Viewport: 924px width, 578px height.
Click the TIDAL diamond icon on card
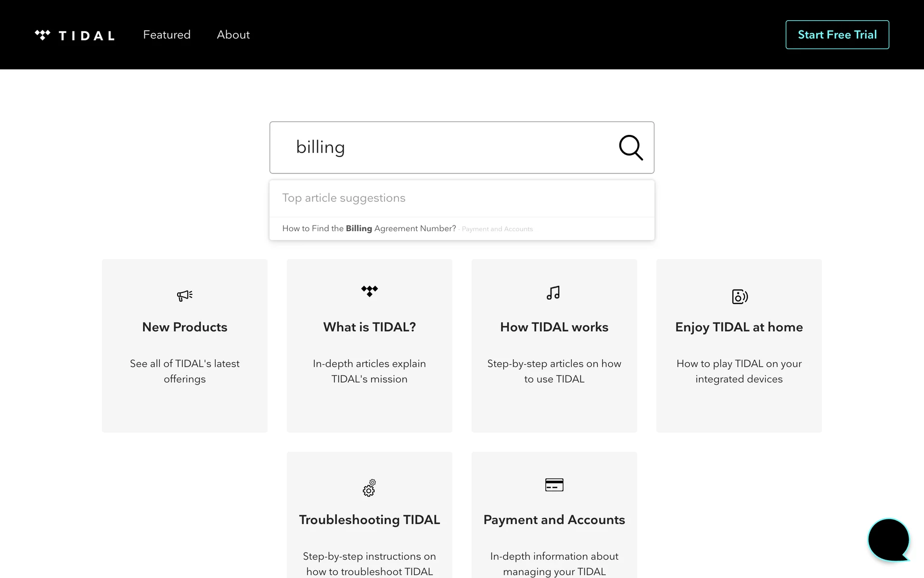click(370, 291)
